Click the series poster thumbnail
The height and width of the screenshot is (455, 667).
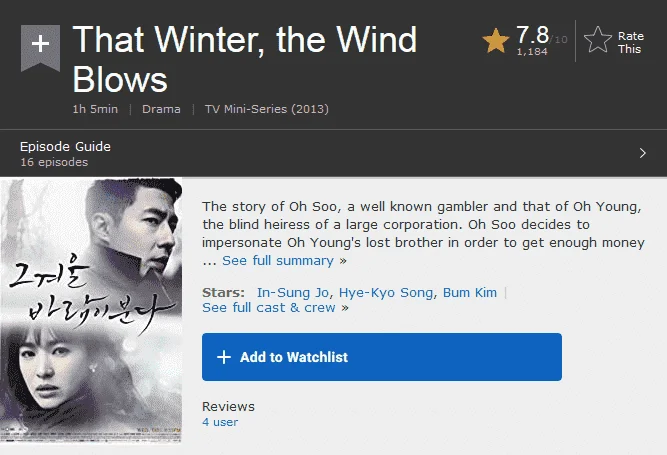point(91,310)
